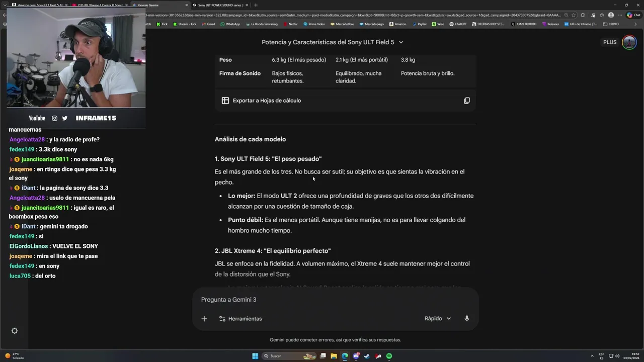Click table cell '2.1 kg (El más portátil)'

(362, 60)
